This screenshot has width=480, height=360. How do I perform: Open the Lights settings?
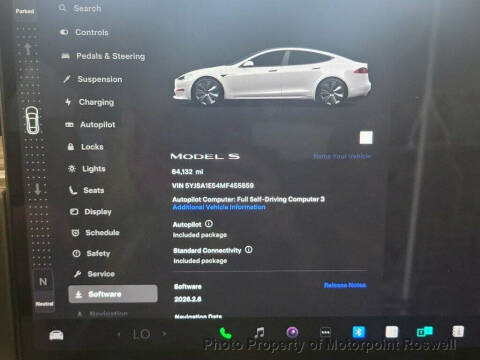(87, 169)
